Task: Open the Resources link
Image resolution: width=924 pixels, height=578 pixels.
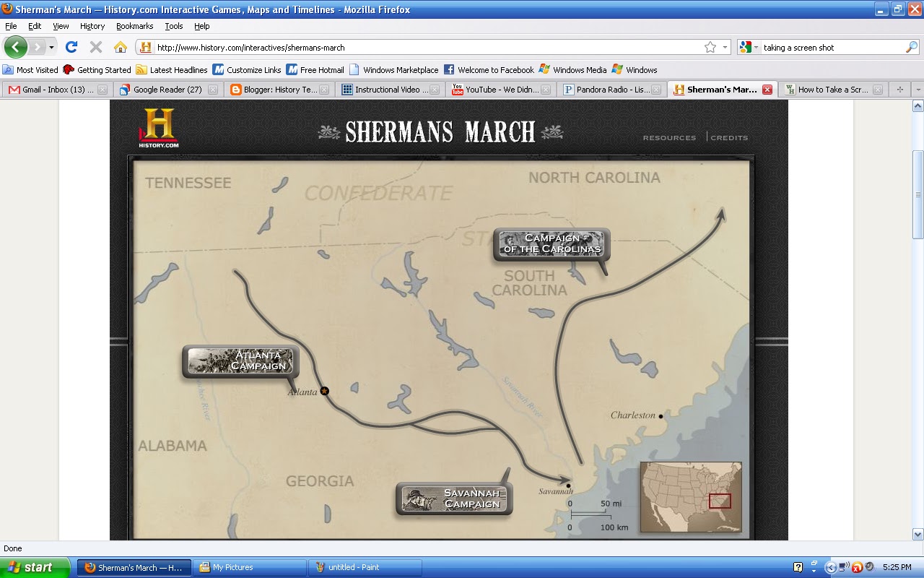Action: tap(669, 137)
